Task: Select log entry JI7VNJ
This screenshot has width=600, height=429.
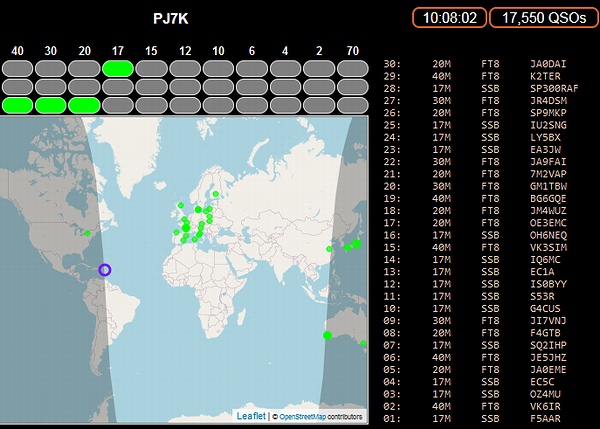Action: point(475,321)
